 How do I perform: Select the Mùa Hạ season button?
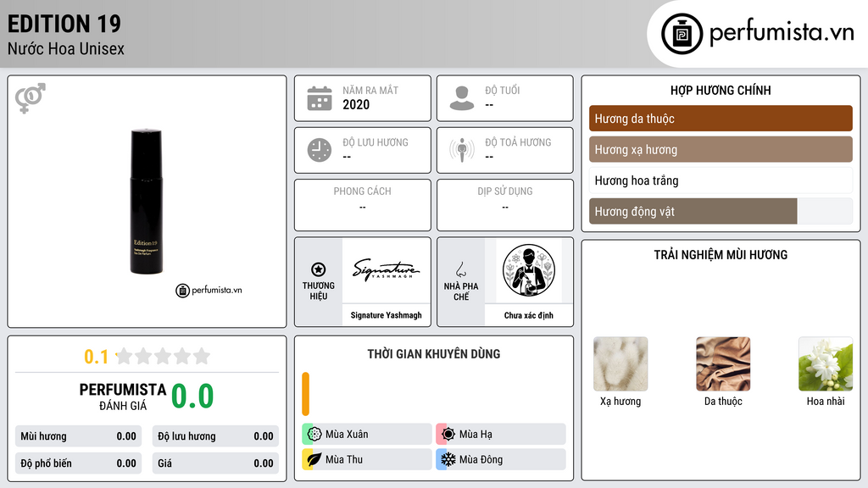[501, 435]
